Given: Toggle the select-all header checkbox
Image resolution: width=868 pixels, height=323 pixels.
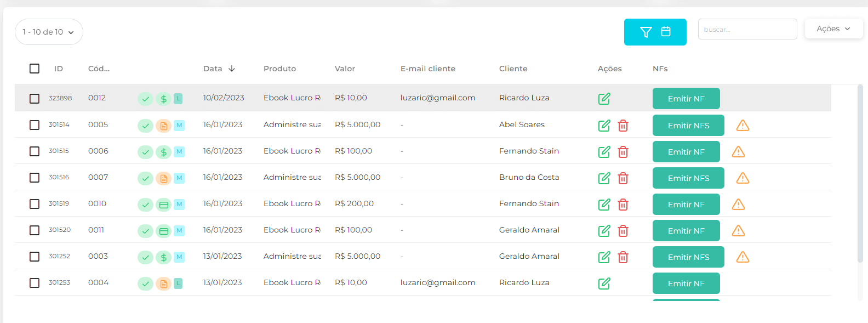Looking at the screenshot, I should 35,69.
